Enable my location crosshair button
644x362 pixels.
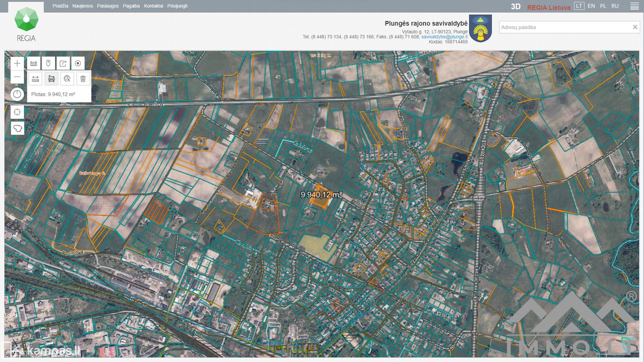[17, 112]
